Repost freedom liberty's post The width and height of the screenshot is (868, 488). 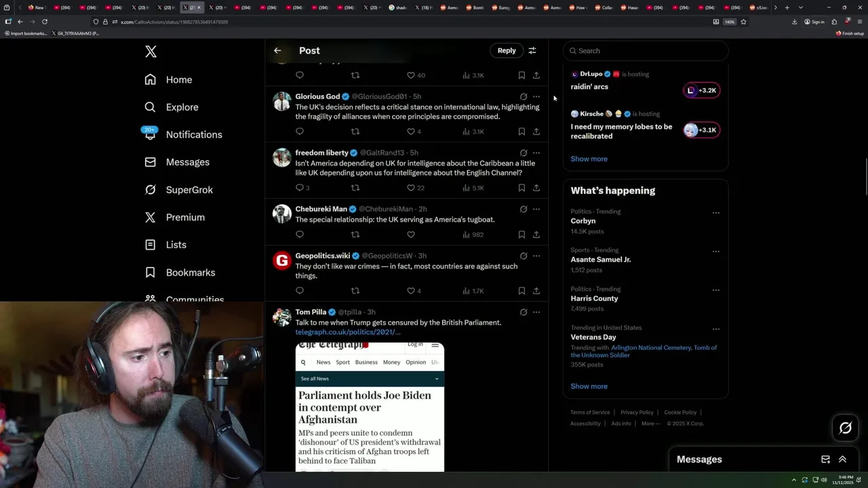point(355,188)
